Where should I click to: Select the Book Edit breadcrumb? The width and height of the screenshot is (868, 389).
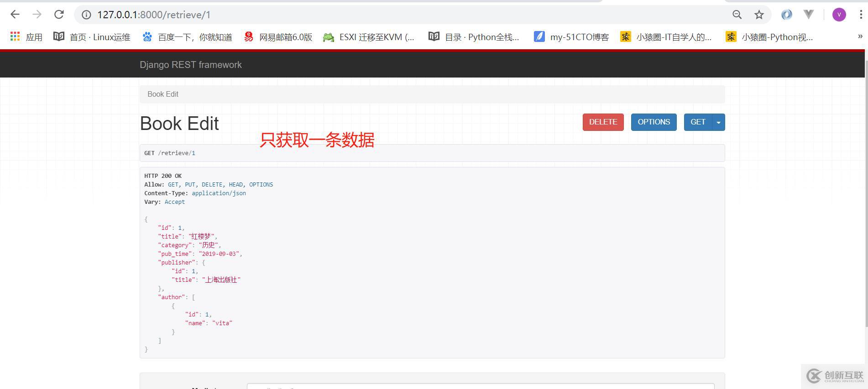(x=163, y=94)
